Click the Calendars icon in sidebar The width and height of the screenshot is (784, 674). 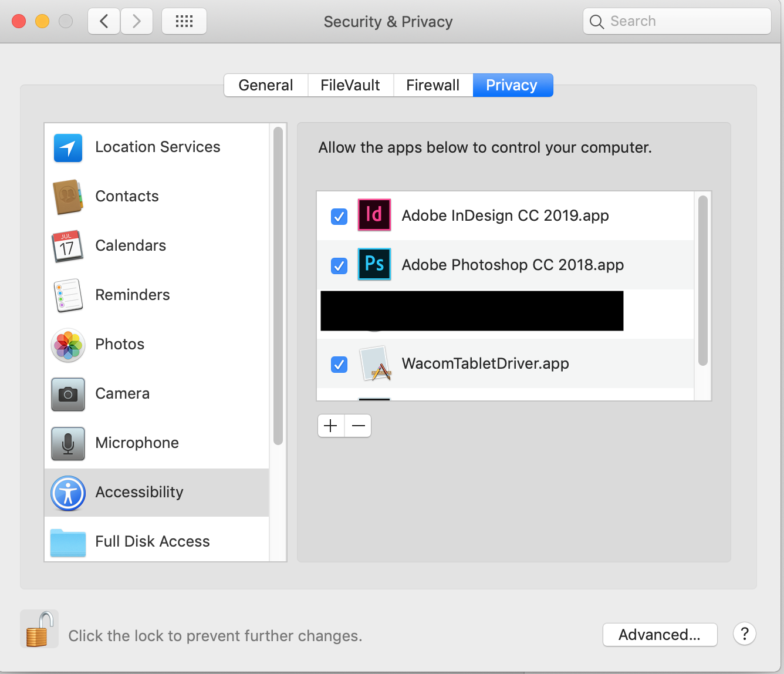tap(68, 246)
